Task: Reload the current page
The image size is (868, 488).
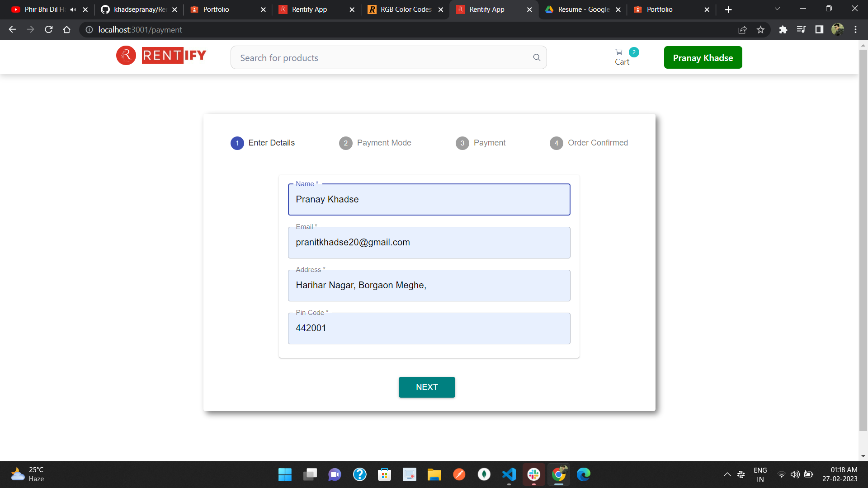Action: click(49, 30)
